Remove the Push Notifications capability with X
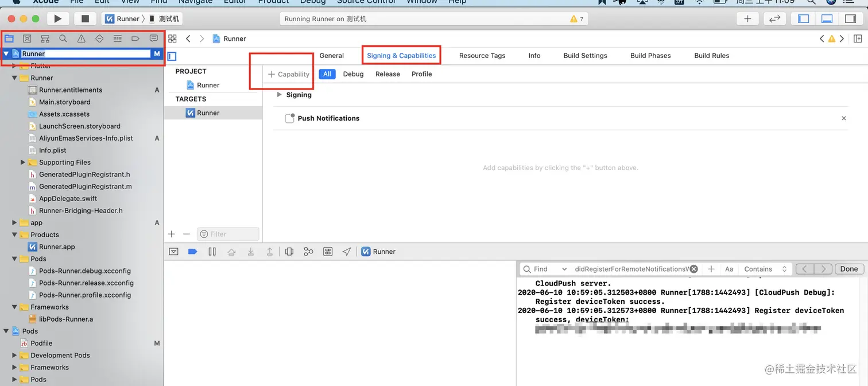868x386 pixels. coord(844,118)
